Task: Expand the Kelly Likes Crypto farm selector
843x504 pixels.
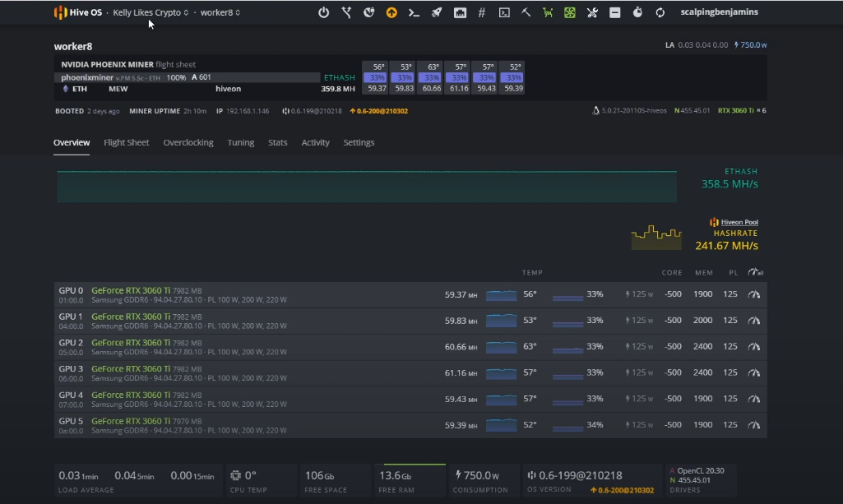Action: coord(151,12)
